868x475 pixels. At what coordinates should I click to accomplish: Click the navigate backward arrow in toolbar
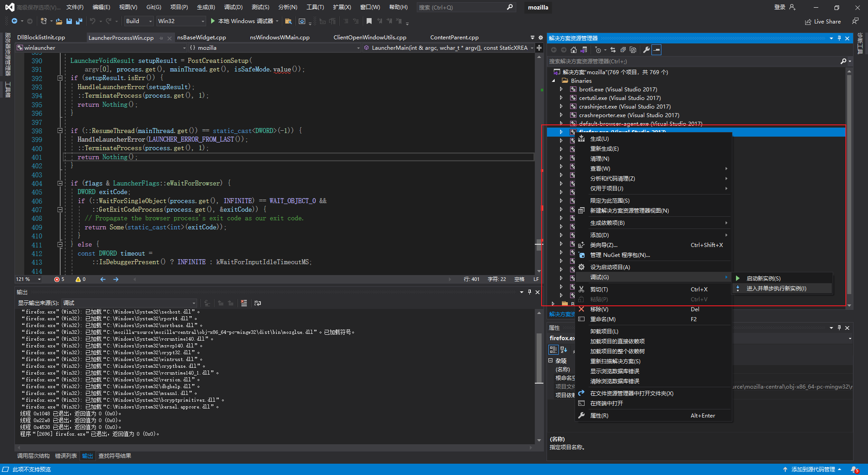pos(14,21)
